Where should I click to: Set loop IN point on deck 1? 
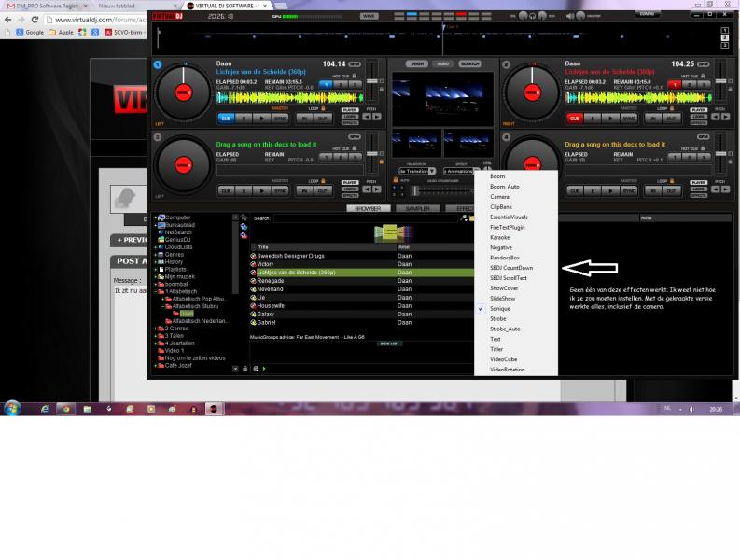(304, 118)
